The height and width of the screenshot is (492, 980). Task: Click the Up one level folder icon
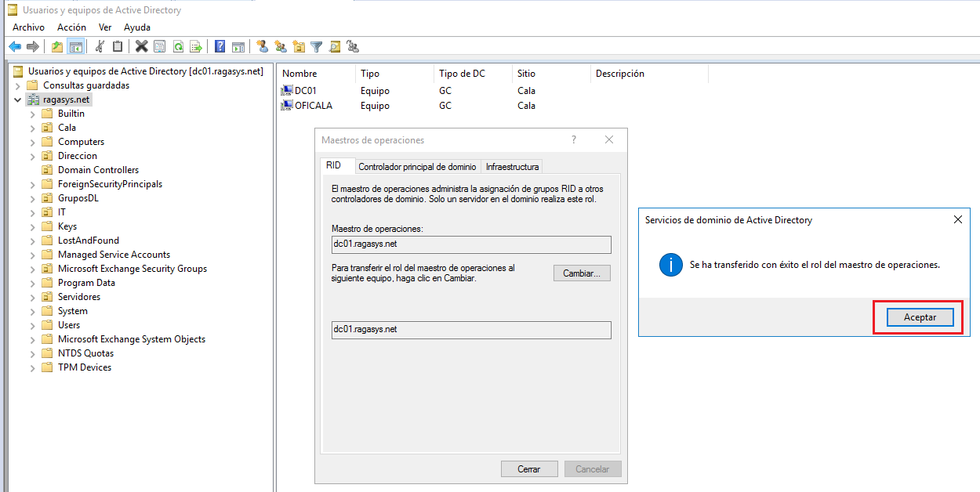pyautogui.click(x=58, y=46)
